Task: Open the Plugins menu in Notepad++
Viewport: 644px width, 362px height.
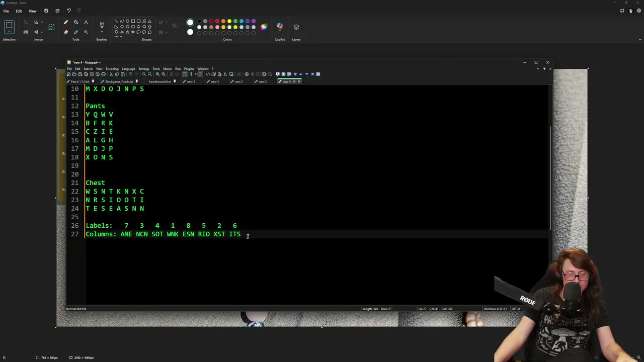Action: click(189, 69)
